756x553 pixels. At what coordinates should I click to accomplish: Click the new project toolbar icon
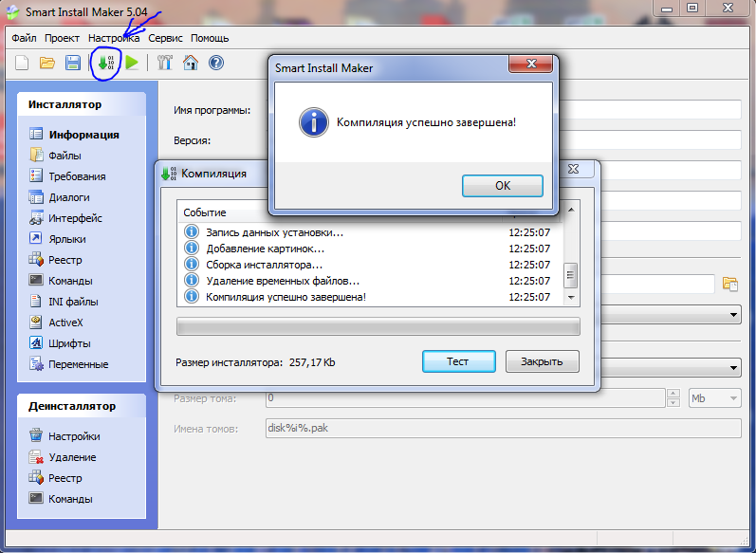21,64
